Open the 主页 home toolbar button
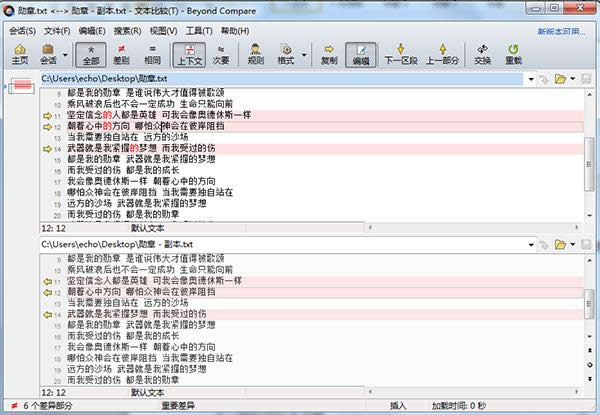The height and width of the screenshot is (415, 600). (20, 54)
